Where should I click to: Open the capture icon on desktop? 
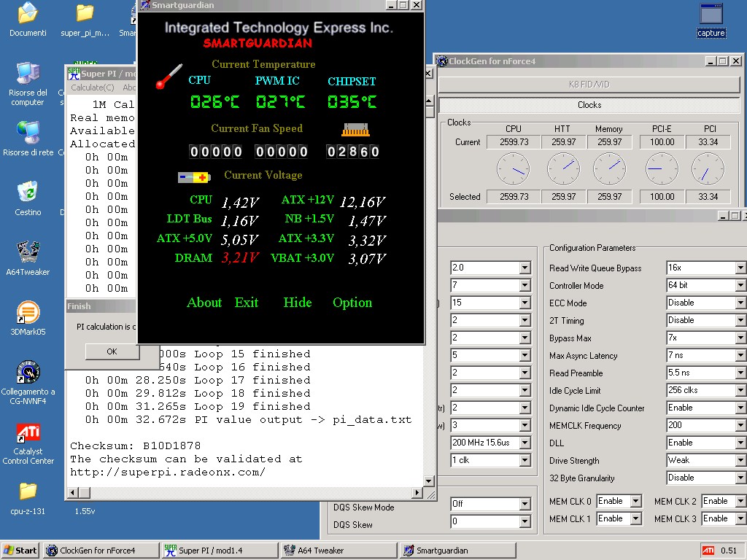(711, 15)
